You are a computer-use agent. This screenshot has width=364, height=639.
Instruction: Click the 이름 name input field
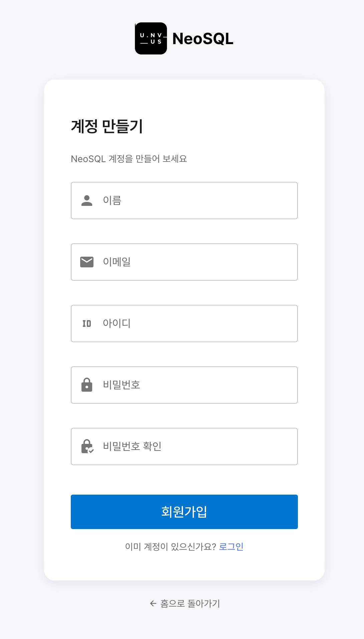click(x=184, y=200)
